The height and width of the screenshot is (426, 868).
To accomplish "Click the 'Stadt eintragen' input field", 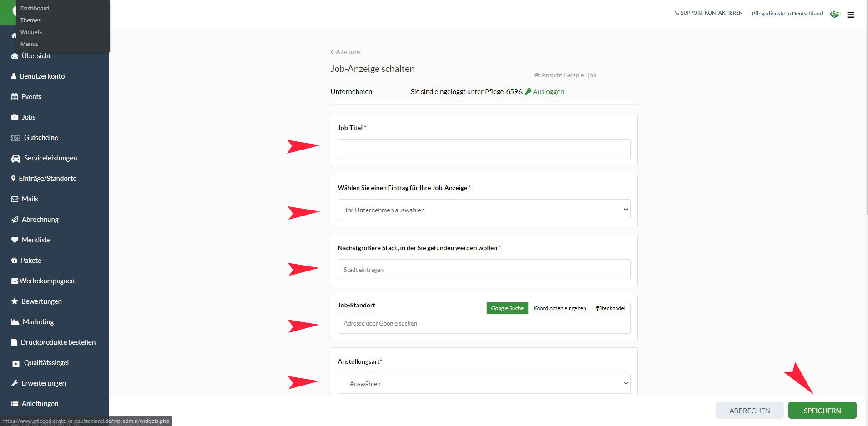I will (484, 270).
